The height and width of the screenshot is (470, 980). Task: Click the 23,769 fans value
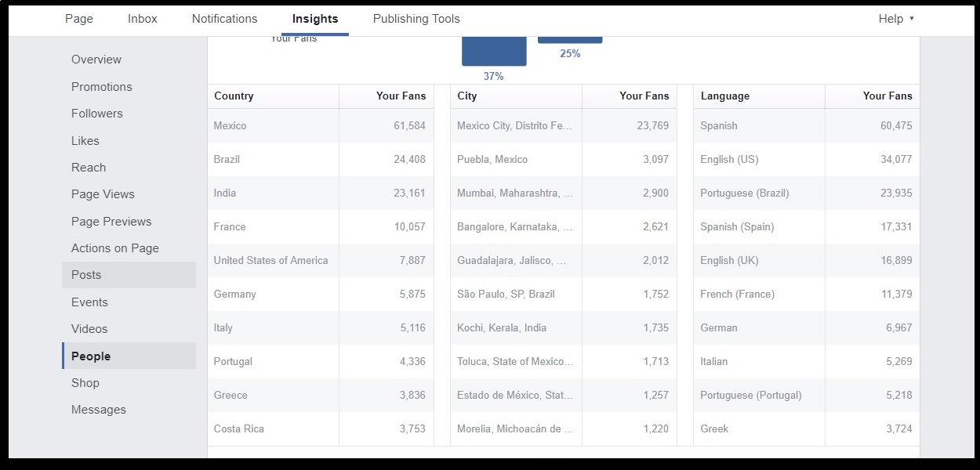(653, 125)
